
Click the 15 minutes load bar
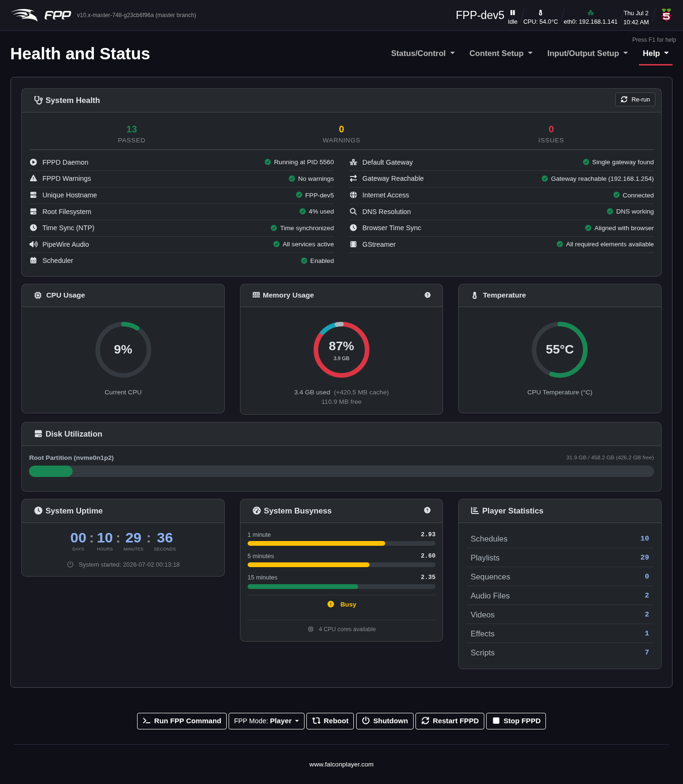(x=341, y=587)
